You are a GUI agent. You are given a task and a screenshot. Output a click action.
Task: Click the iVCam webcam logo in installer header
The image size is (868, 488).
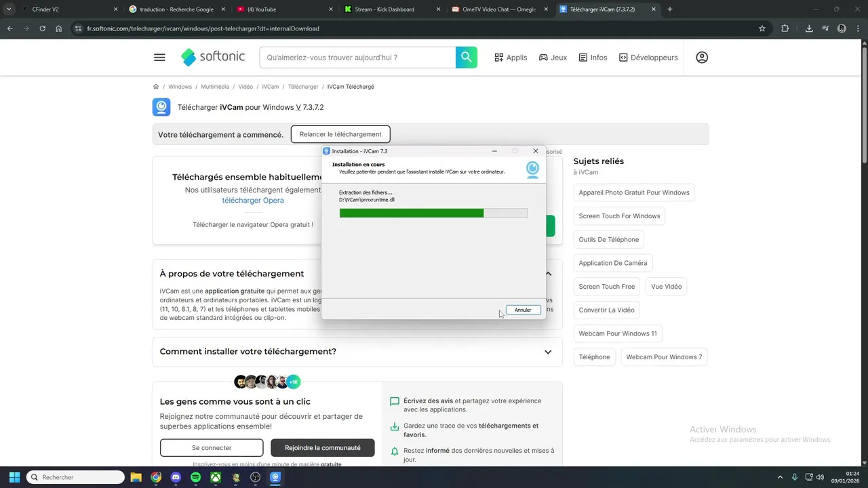[x=532, y=169]
